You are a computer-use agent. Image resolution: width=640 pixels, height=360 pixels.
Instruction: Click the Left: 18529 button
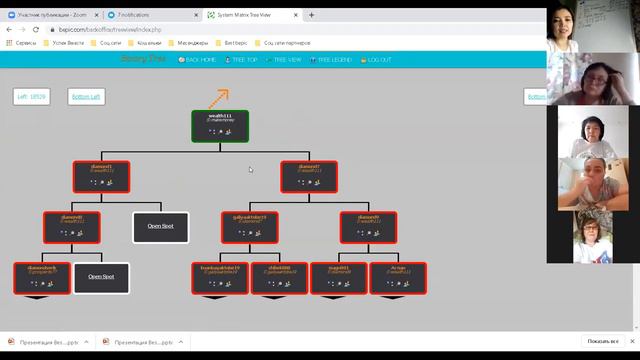[31, 97]
